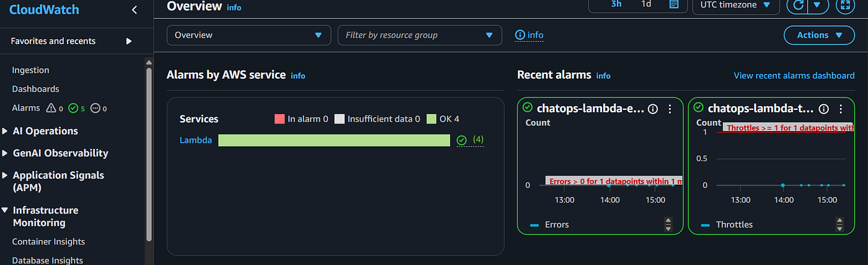
Task: Click info icon on chatops-lambda-t alarm card
Action: tap(824, 109)
